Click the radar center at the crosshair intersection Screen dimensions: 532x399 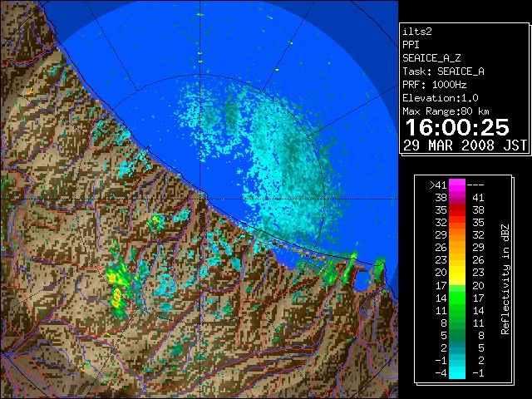[200, 199]
